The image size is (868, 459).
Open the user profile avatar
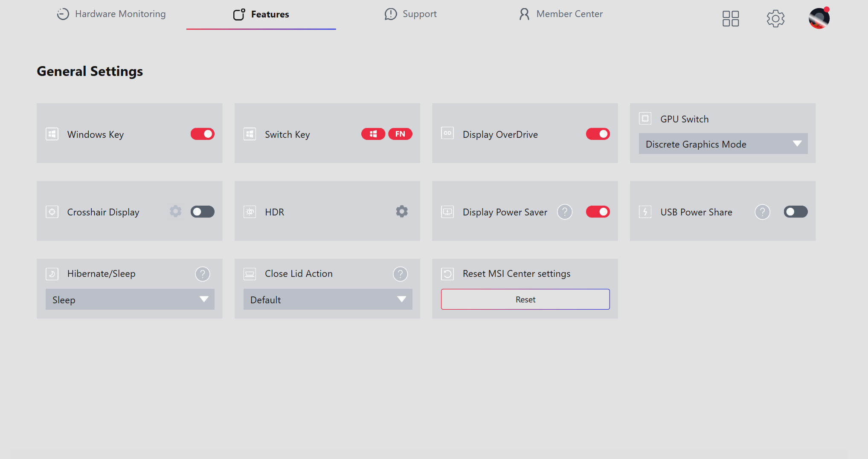[819, 18]
